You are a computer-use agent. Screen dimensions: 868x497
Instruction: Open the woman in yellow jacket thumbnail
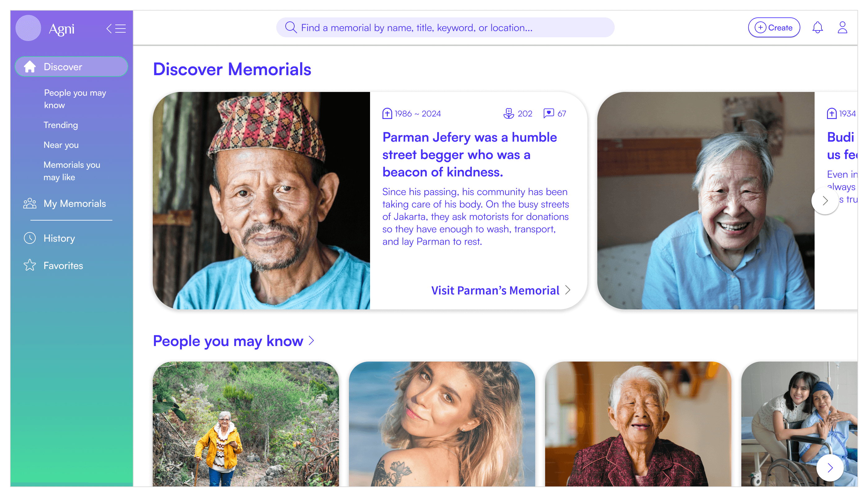(246, 424)
